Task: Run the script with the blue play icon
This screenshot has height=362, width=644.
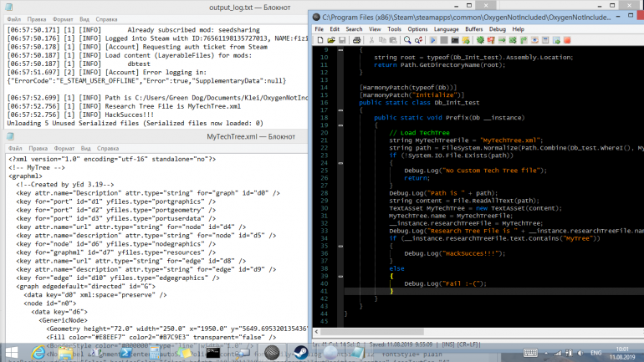Action: click(x=433, y=40)
